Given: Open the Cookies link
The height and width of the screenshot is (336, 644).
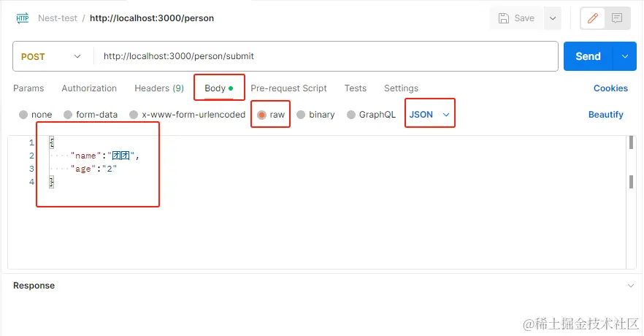Looking at the screenshot, I should click(610, 88).
